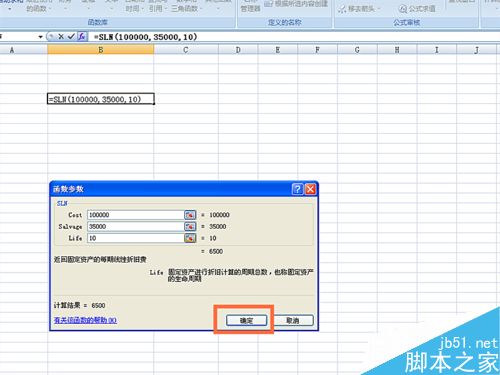
Task: Expand the Name Box dropdown arrow
Action: coord(40,37)
